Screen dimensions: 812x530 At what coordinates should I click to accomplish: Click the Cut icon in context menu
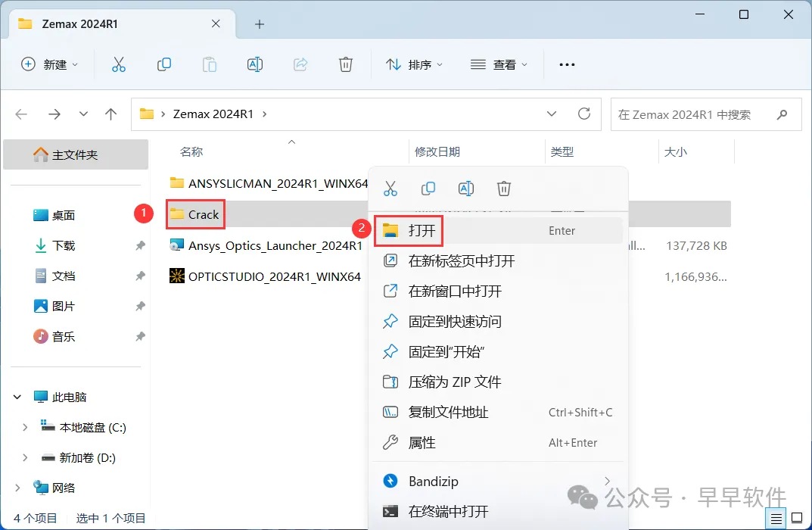390,189
